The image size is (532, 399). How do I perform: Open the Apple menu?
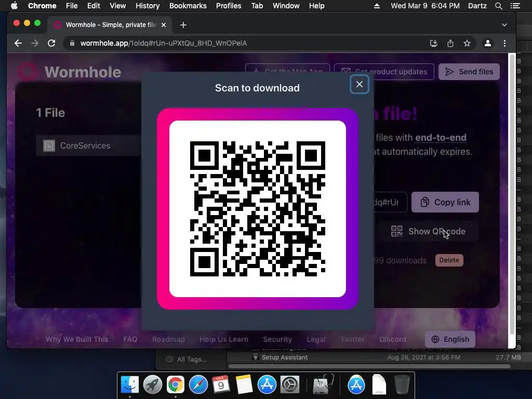pos(14,6)
